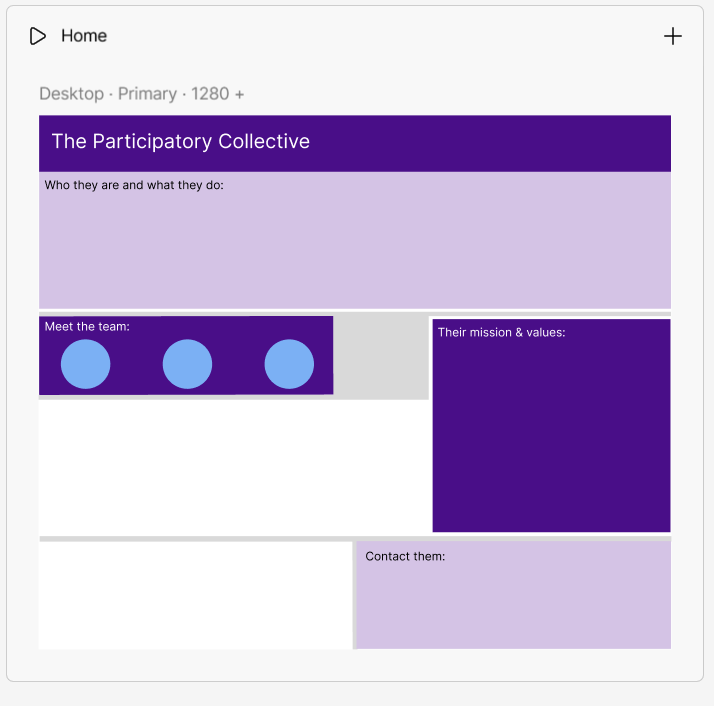Select the Home page title
The height and width of the screenshot is (706, 714).
click(x=84, y=36)
